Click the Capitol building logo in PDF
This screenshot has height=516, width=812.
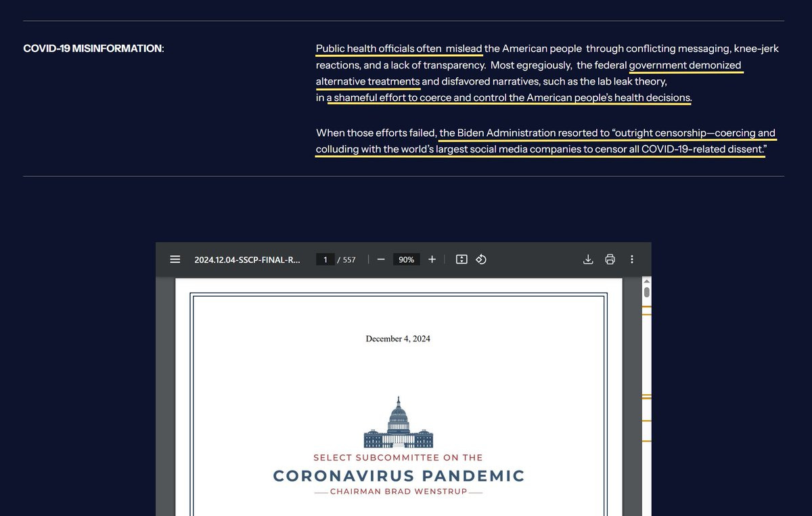398,422
